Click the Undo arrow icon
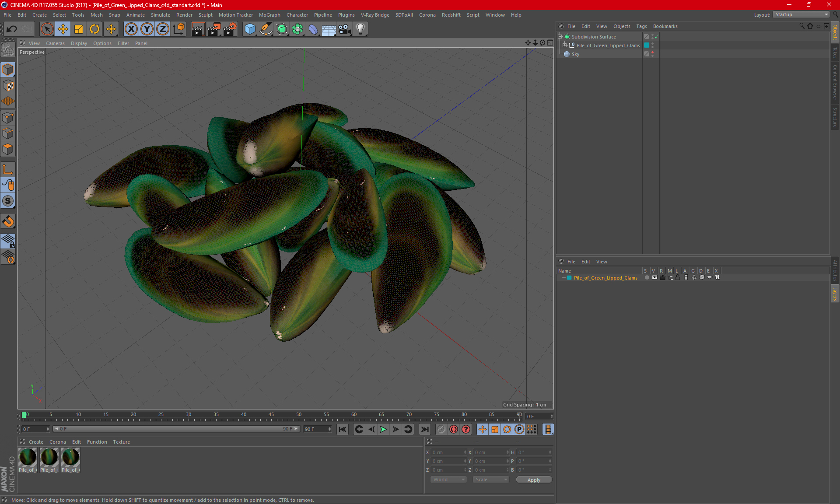The image size is (840, 504). point(12,29)
